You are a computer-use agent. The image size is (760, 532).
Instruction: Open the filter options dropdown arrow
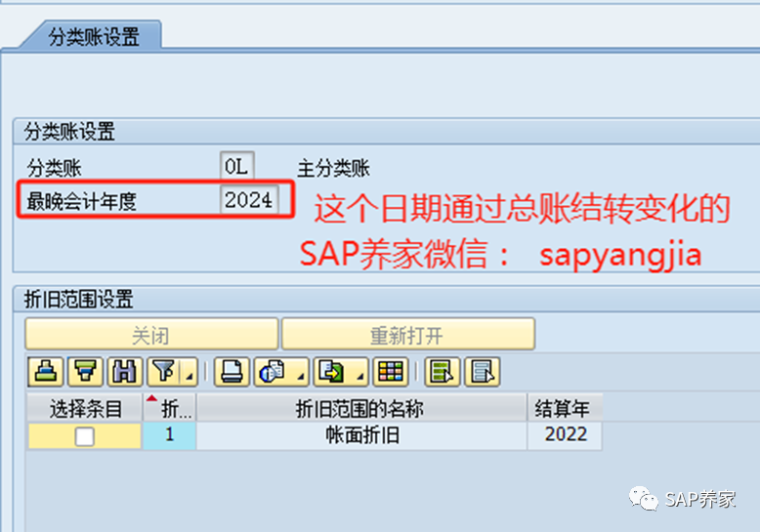click(190, 372)
